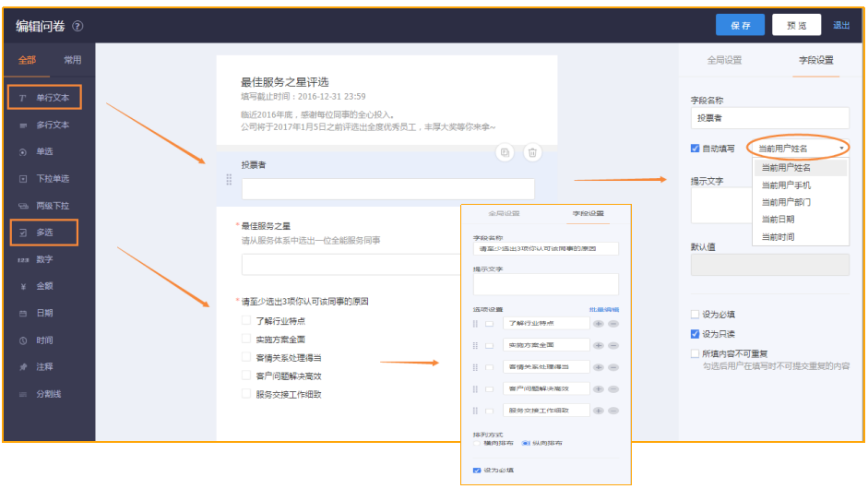868x489 pixels.
Task: Open the 字段设置 tab in right panel
Action: [x=816, y=60]
